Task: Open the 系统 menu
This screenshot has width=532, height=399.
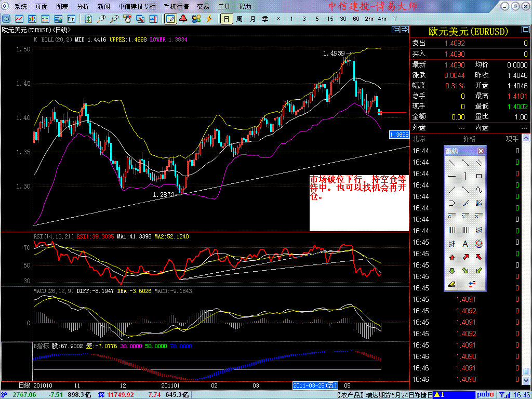Action: click(21, 6)
